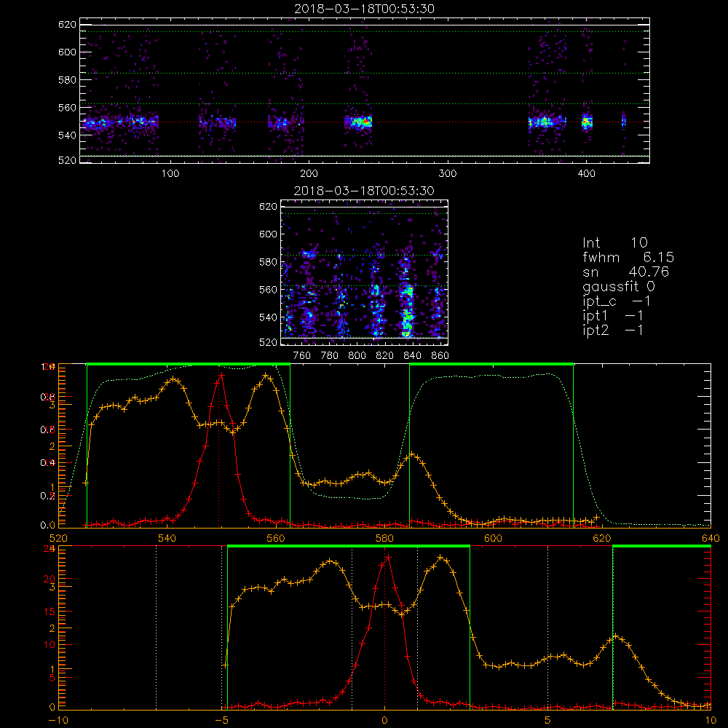Click y-axis label 580 on top spectrogram
Screen dimensions: 728x728
coord(67,80)
